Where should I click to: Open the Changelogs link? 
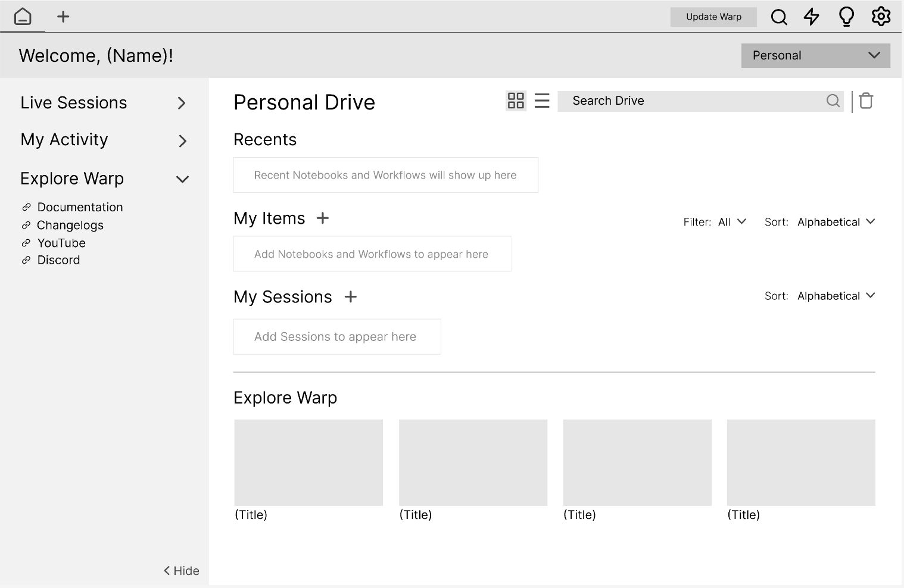(70, 225)
